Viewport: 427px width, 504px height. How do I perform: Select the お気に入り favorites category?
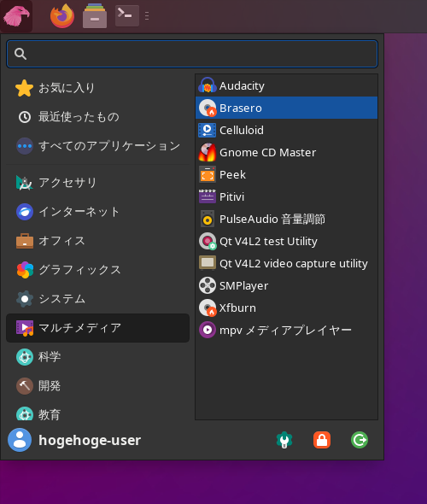[x=97, y=88]
